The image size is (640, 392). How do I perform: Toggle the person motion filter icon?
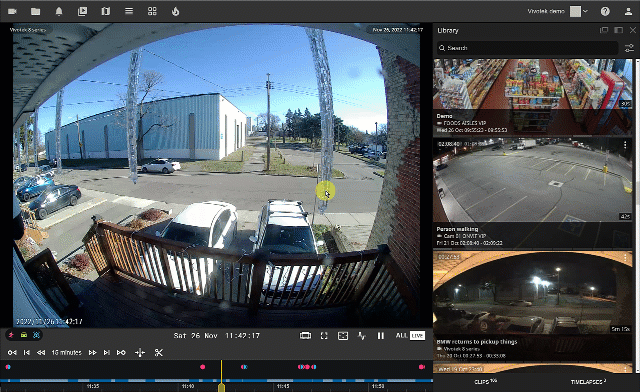(x=11, y=335)
